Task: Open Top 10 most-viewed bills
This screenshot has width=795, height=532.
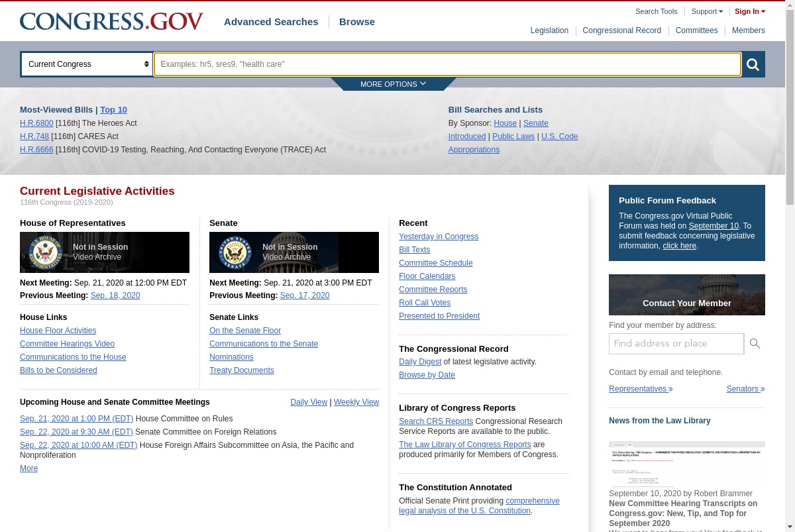Action: (x=113, y=110)
